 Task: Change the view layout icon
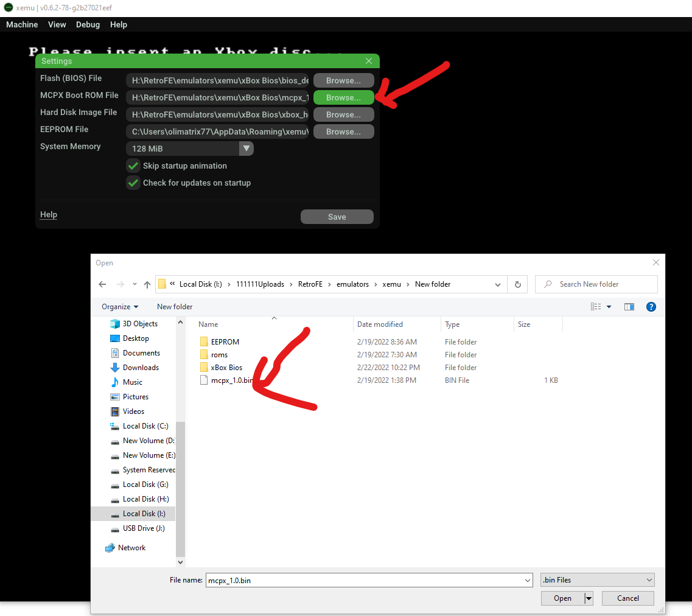(x=595, y=307)
